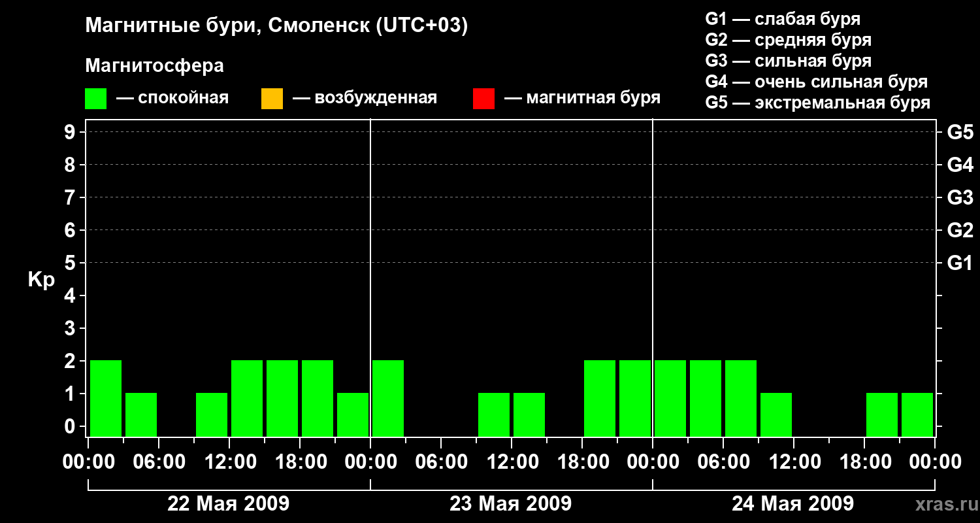Click the green 'спокойная' legend swatch
The image size is (980, 523).
pyautogui.click(x=96, y=99)
